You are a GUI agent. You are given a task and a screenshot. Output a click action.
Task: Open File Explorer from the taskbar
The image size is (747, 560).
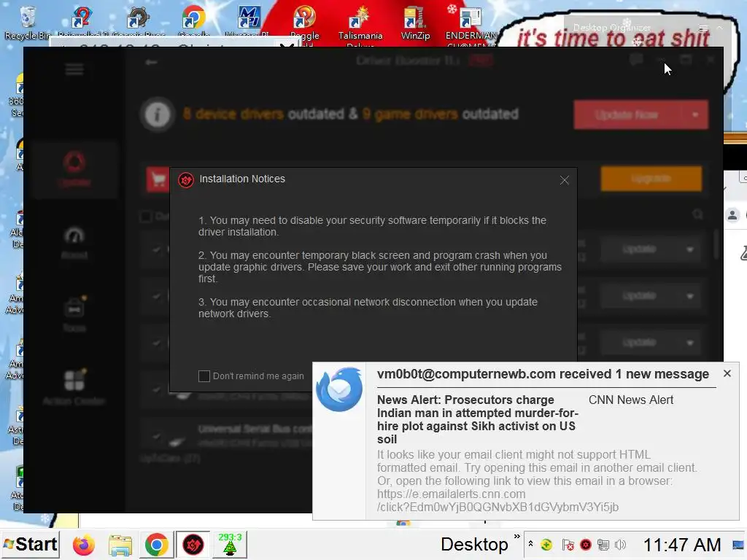tap(120, 545)
